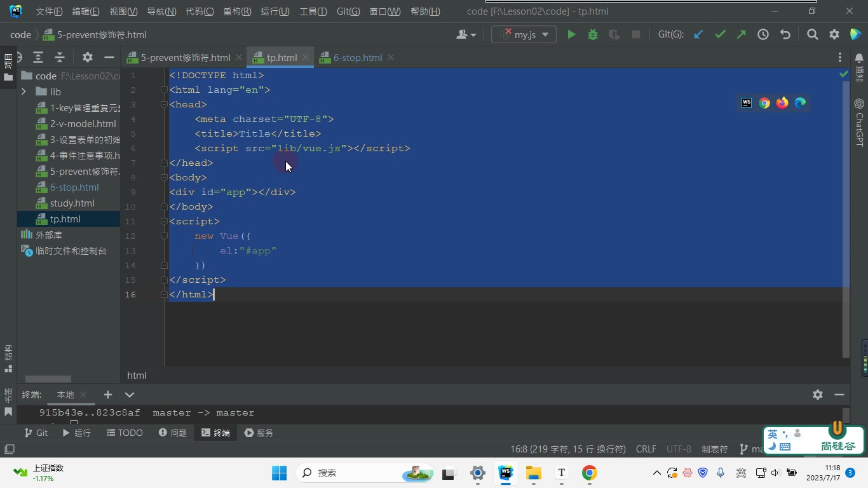Open Search Everywhere magnifier

812,35
